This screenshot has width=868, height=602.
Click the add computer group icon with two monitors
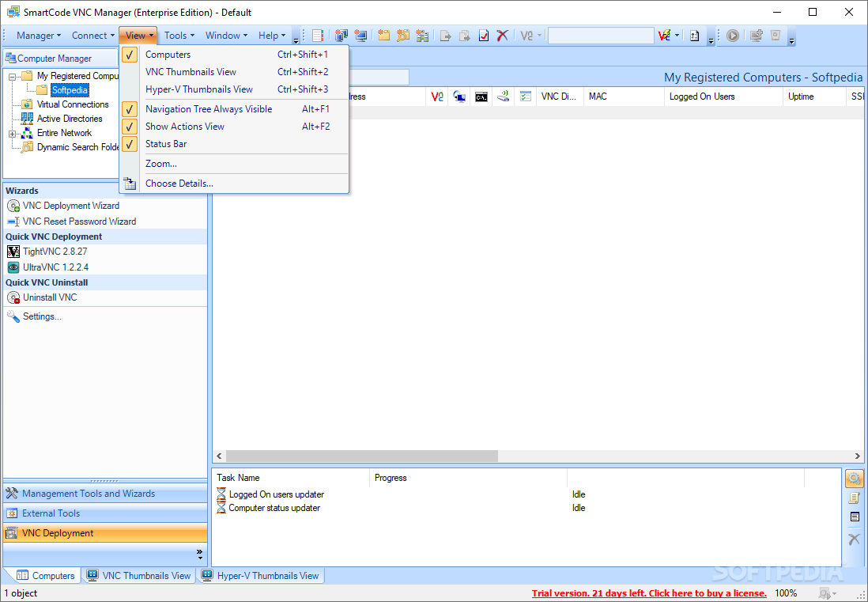pos(342,36)
